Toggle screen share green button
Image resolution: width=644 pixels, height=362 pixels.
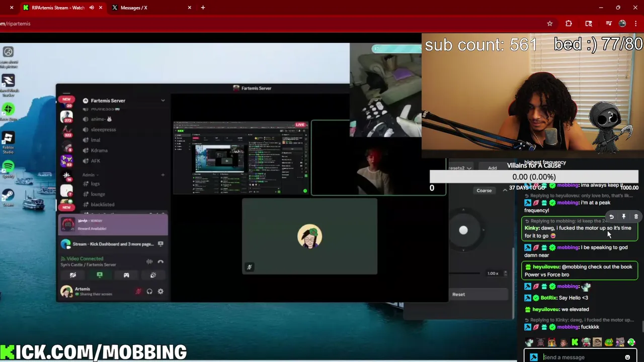pos(100,275)
